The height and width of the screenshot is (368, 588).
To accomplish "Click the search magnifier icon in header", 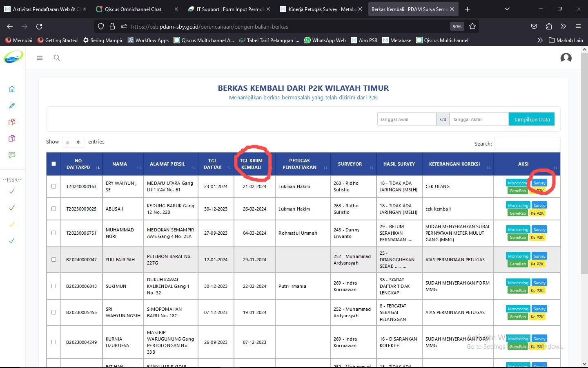I will (57, 58).
